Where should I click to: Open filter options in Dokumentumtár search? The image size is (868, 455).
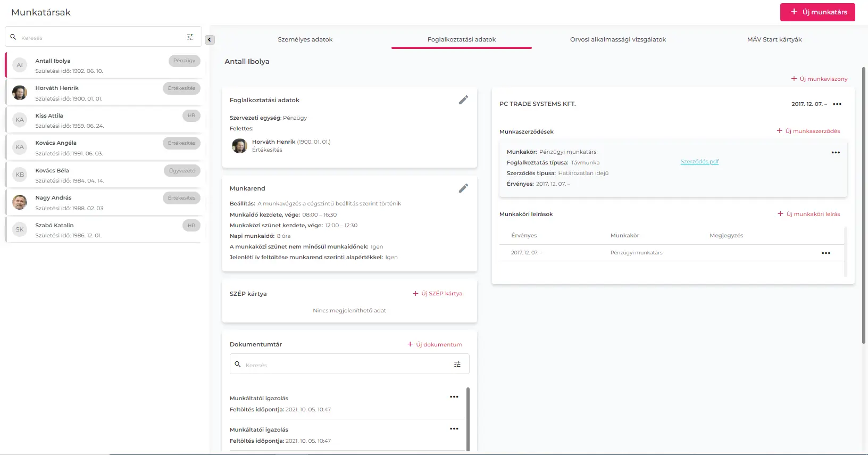tap(457, 365)
